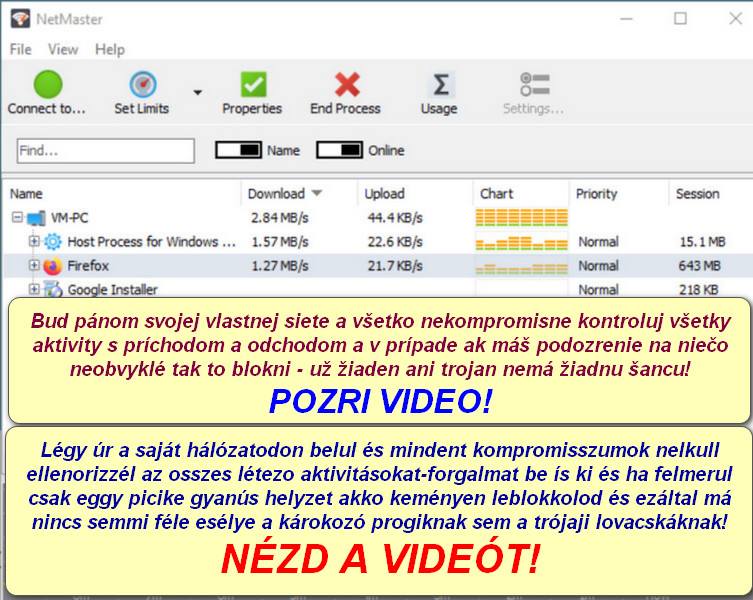Close the NetMaster window
This screenshot has width=753, height=600.
(736, 19)
